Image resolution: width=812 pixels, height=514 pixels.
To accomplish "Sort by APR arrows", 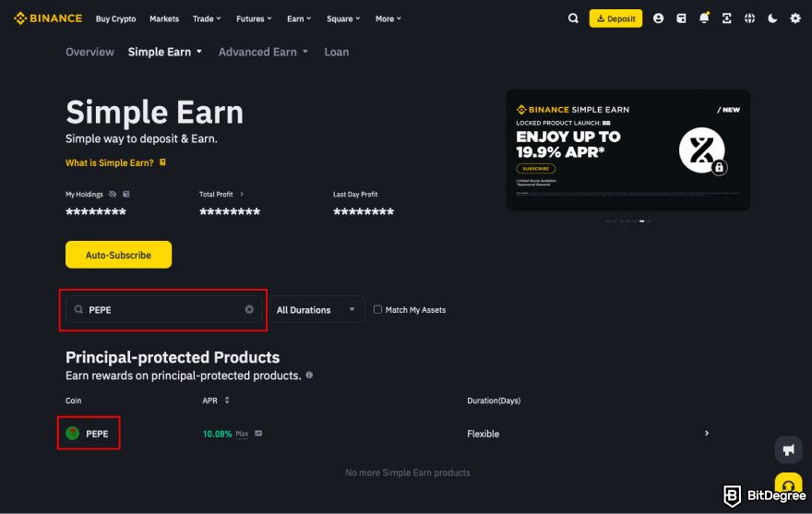I will (x=227, y=400).
